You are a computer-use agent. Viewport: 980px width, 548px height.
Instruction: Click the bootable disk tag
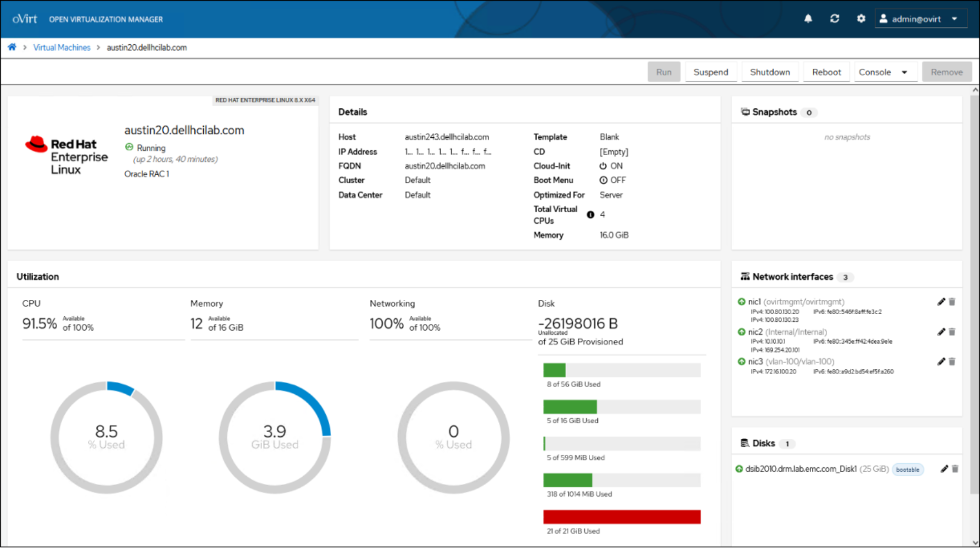pos(908,470)
